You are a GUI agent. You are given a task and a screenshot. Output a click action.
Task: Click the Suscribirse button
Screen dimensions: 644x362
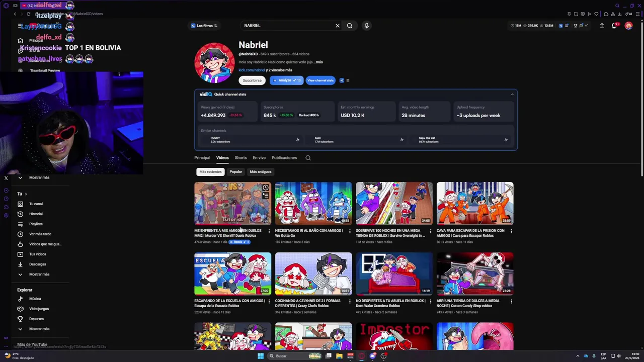click(x=252, y=80)
